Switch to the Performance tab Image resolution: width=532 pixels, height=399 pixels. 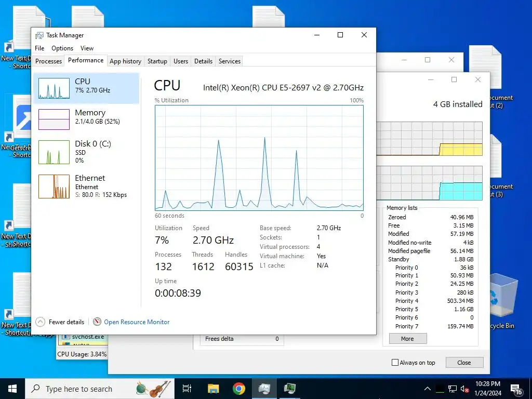tap(86, 60)
